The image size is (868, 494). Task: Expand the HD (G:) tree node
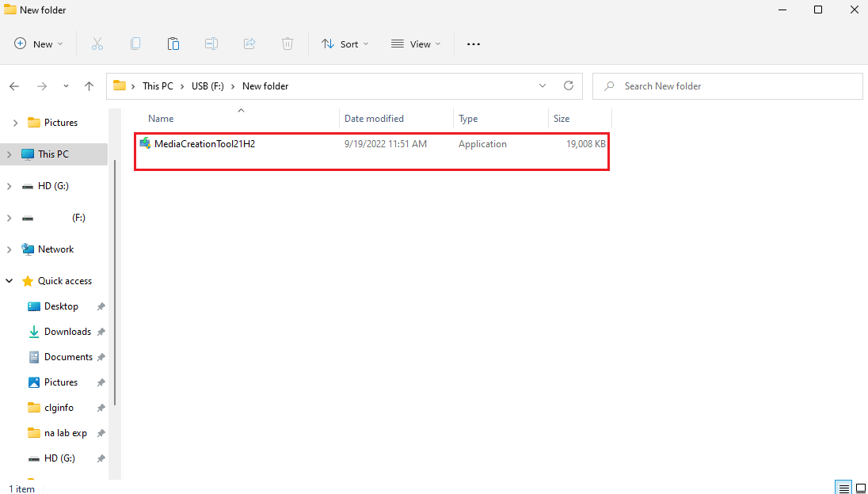tap(9, 187)
